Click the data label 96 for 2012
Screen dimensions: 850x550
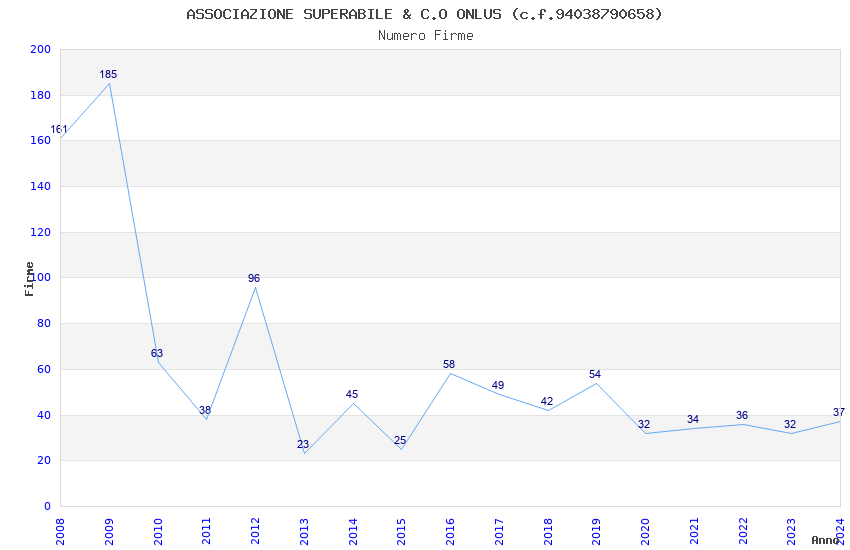coord(254,279)
